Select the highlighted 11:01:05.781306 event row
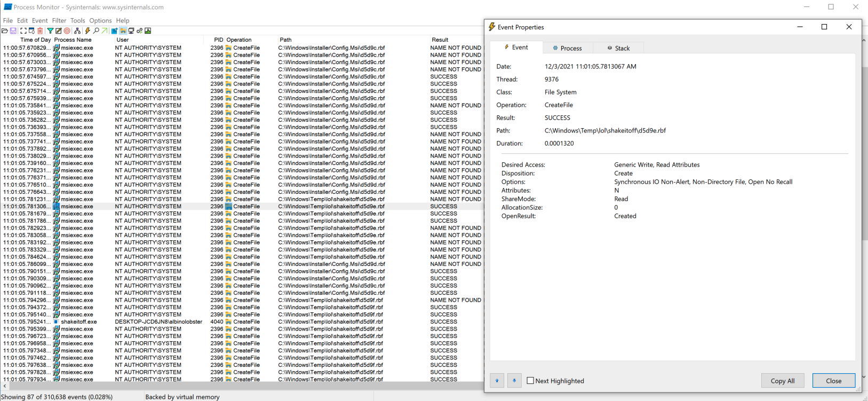Screen dimensions: 868x401 coord(242,206)
